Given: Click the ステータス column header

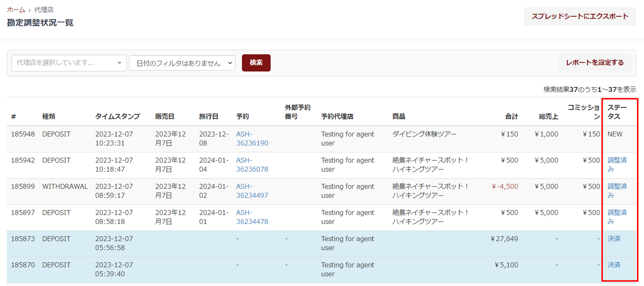Looking at the screenshot, I should (616, 112).
